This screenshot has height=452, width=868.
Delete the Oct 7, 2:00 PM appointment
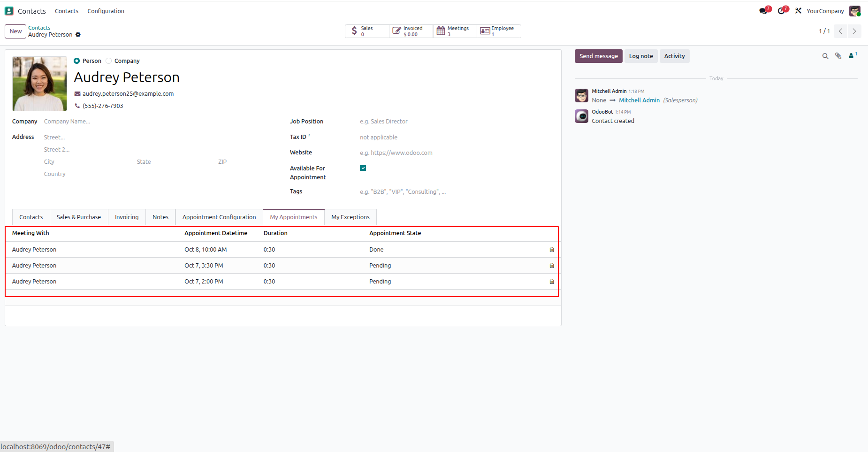point(552,282)
